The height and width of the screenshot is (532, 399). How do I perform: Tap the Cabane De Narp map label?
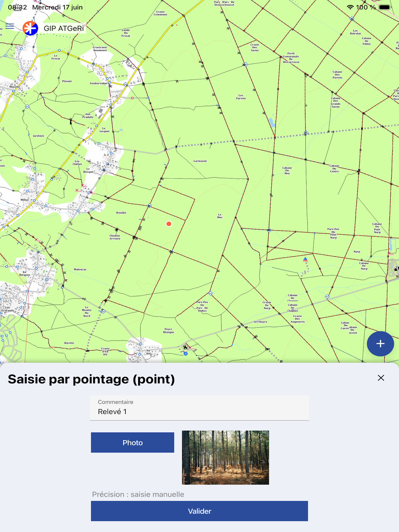point(364,266)
